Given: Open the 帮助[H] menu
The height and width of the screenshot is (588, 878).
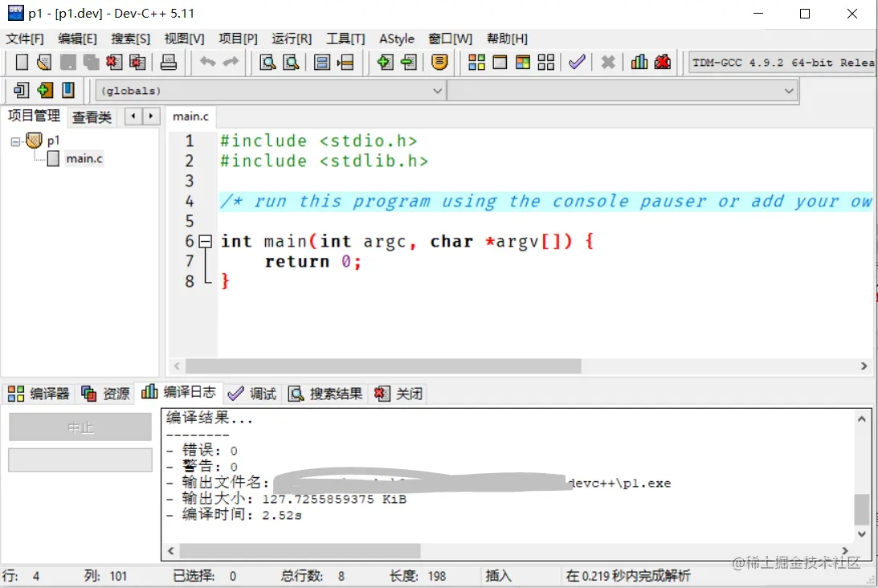Looking at the screenshot, I should [x=507, y=39].
